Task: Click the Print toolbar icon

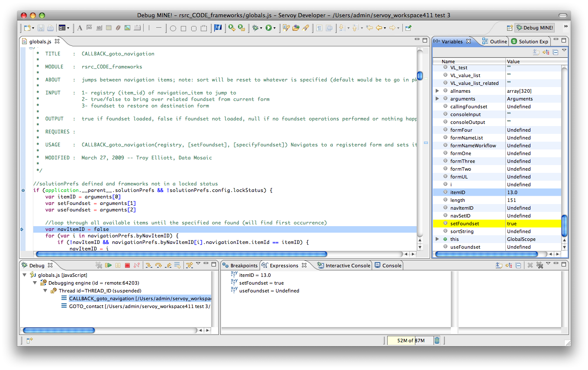Action: click(x=51, y=28)
